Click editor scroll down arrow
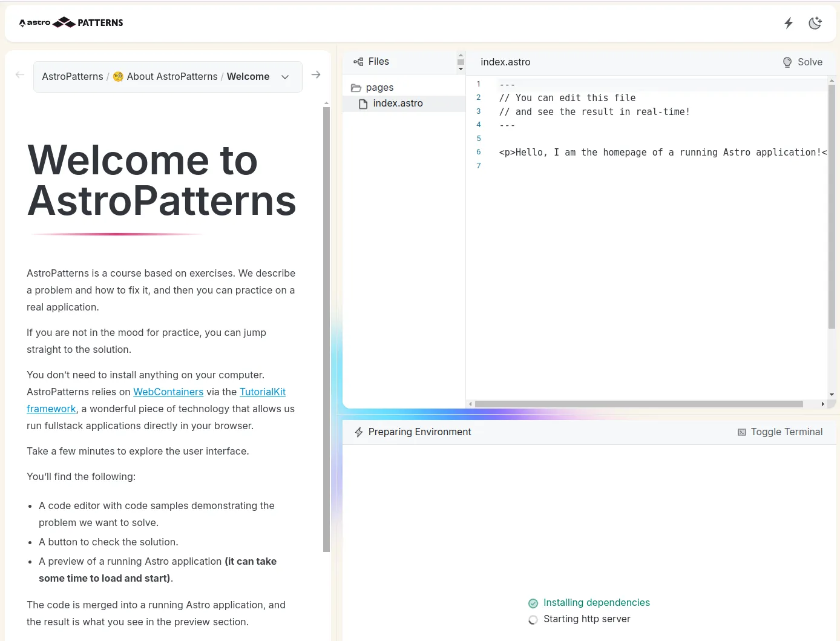Viewport: 840px width, 641px height. click(832, 395)
